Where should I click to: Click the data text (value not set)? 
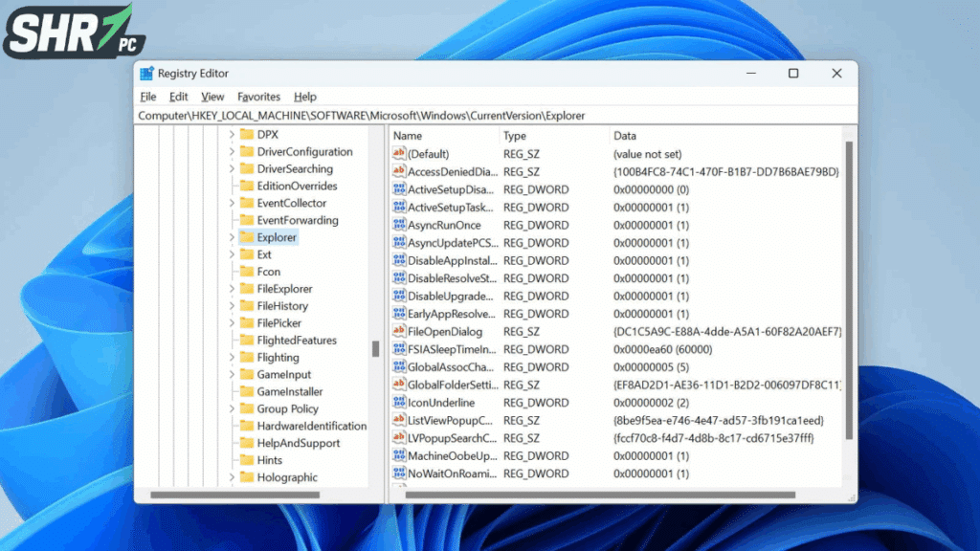[x=647, y=154]
